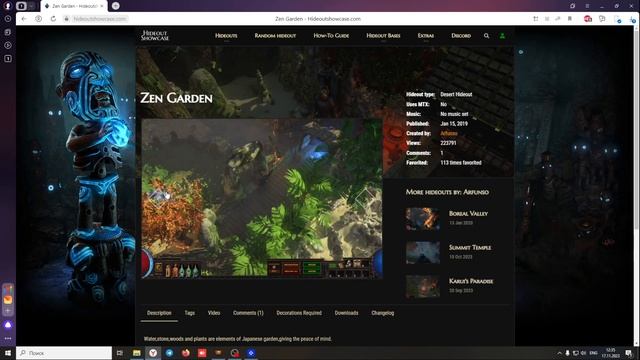Open the red app icon on taskbar
Viewport: 640px width, 360px height.
tap(202, 353)
